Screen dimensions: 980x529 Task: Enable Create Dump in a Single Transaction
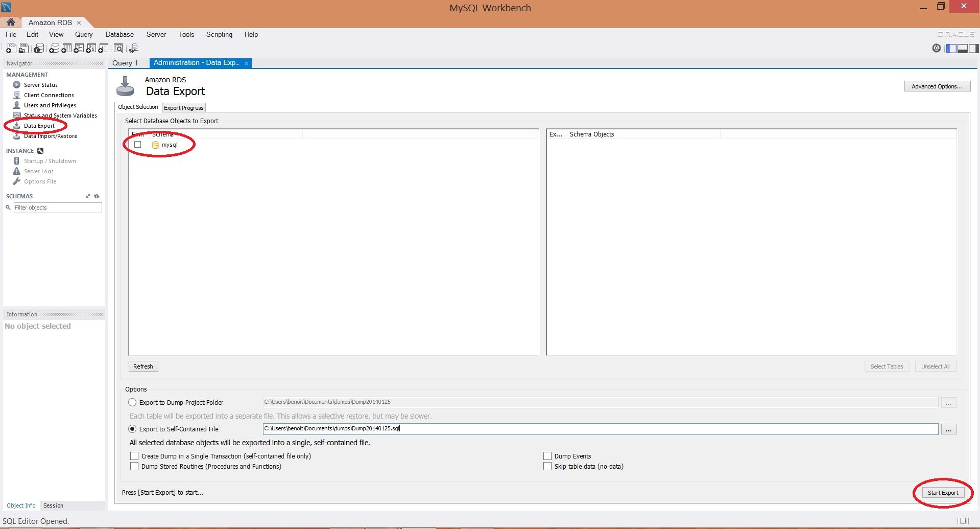[134, 456]
